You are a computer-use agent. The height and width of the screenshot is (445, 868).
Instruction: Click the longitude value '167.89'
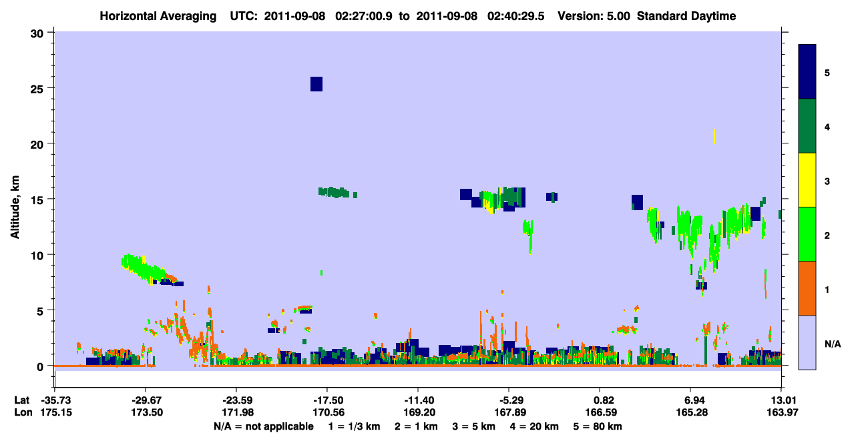[509, 412]
